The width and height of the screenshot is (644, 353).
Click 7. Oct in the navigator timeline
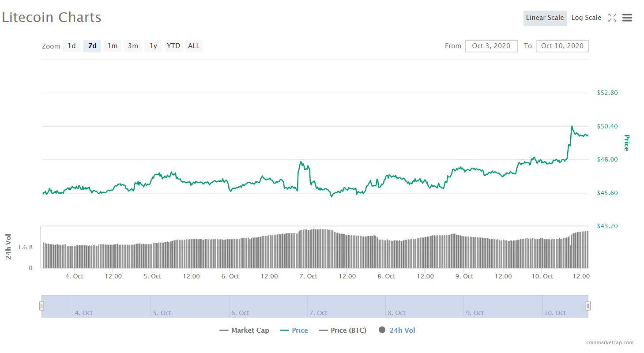point(318,313)
